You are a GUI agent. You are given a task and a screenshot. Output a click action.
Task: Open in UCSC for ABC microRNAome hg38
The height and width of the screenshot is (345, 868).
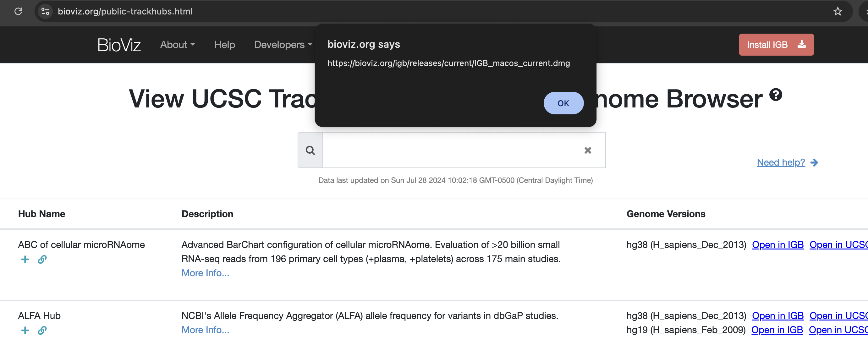[838, 244]
